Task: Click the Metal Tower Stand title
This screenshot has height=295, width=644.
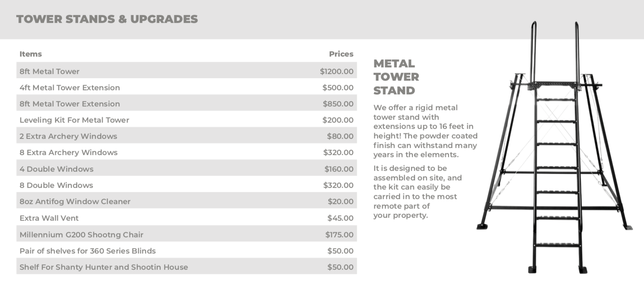Action: click(x=396, y=77)
